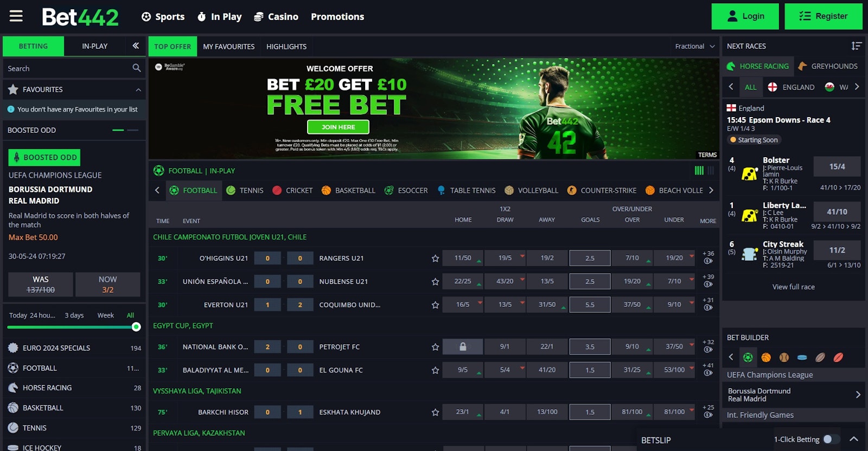Set time filter to 3 days

[74, 315]
